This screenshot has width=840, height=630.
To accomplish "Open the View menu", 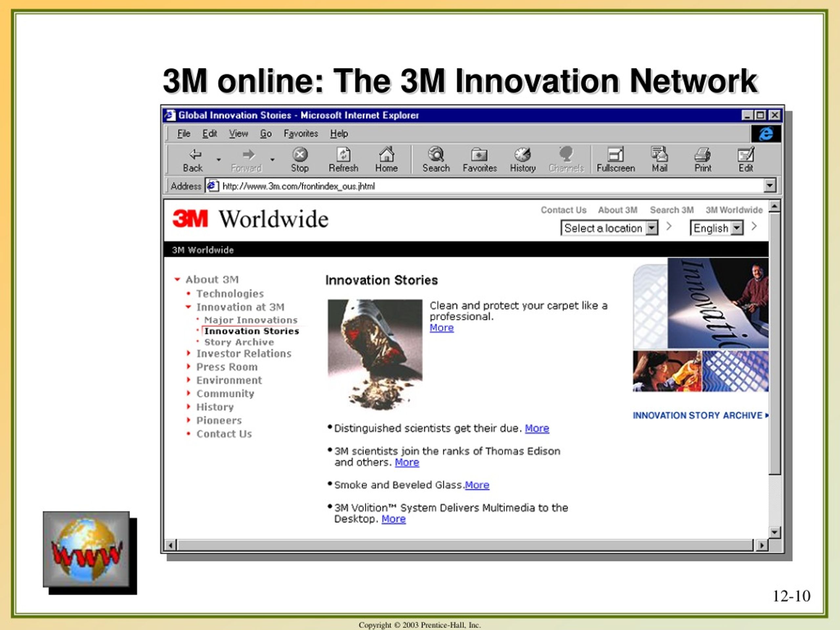I will 239,134.
